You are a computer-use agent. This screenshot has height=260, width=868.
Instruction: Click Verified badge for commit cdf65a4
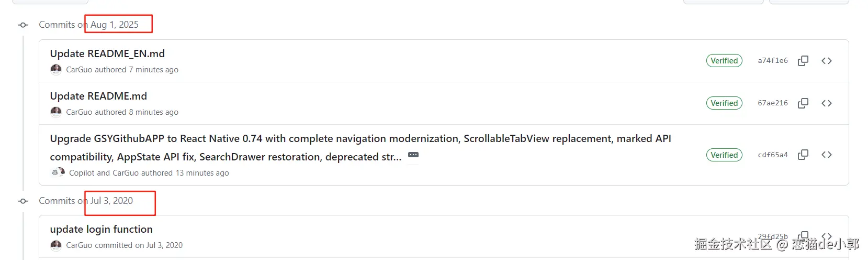tap(724, 155)
